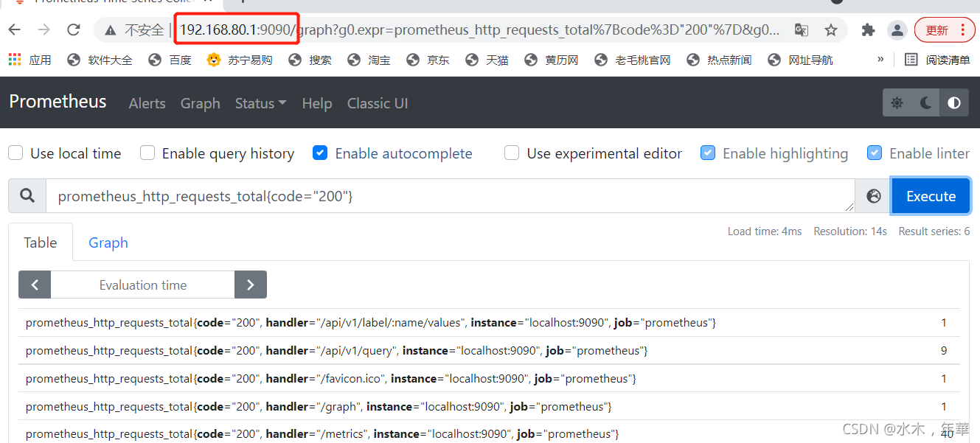Open the 黄历网 bookmark

pyautogui.click(x=552, y=60)
